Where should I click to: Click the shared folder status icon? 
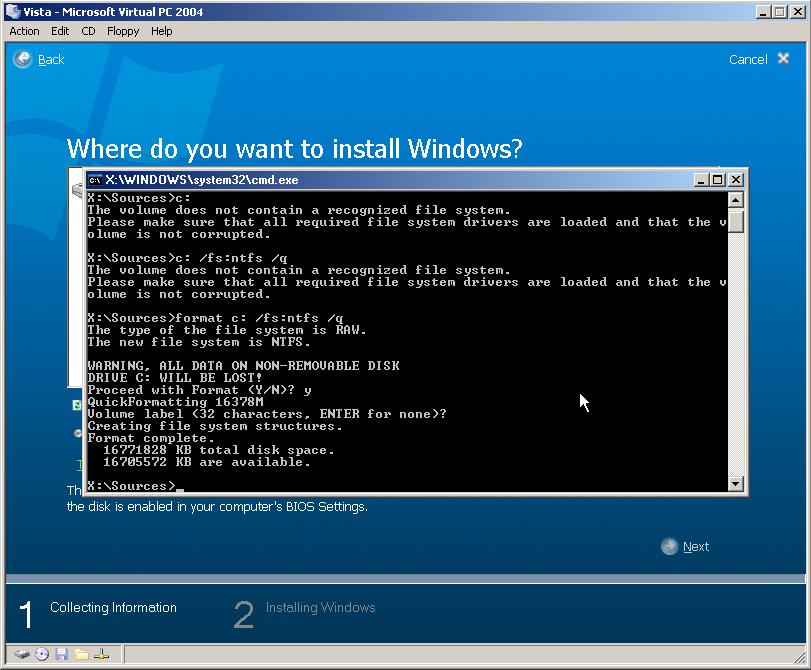click(82, 654)
